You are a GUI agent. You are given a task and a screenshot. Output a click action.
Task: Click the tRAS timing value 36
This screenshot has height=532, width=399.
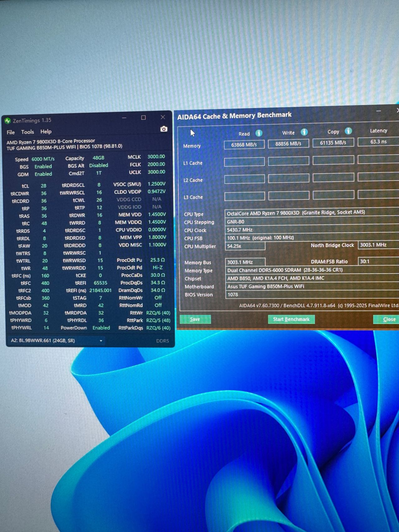click(44, 216)
